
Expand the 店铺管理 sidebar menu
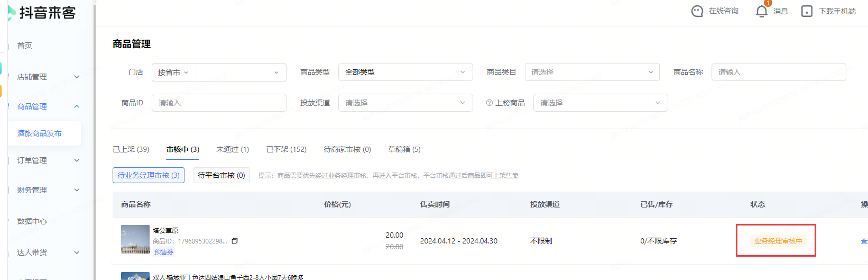pos(48,77)
